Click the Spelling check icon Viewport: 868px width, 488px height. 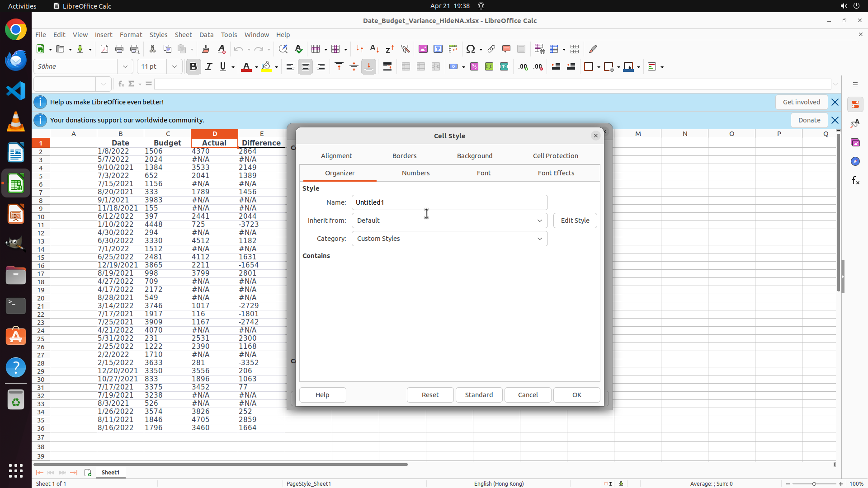[x=299, y=49]
